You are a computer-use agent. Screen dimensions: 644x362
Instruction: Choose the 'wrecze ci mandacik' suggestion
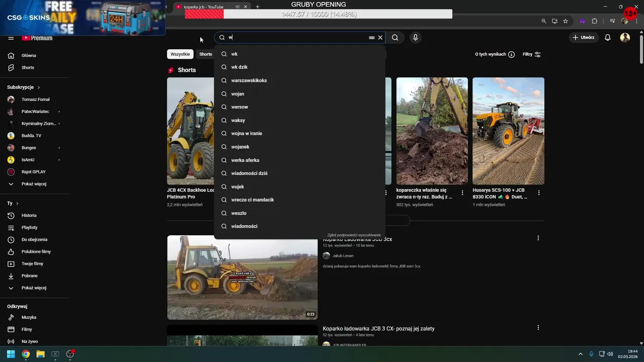[299, 200]
